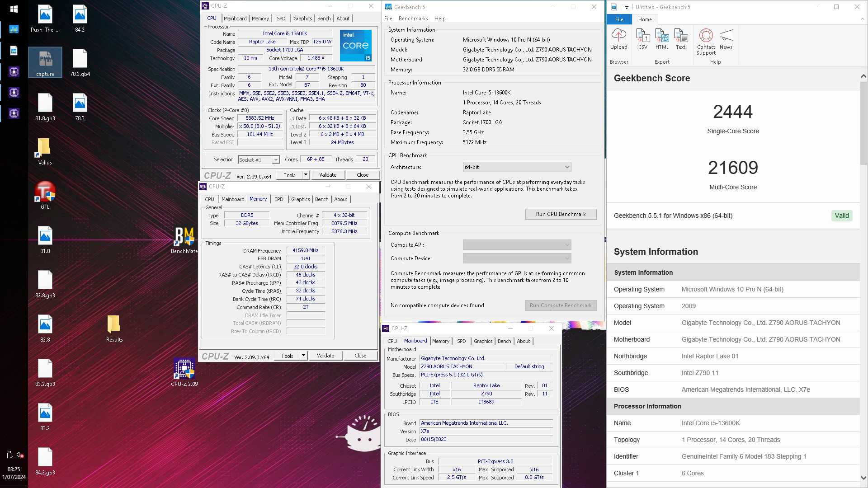Click Close button in CPU-Z Memory window
868x488 pixels.
(x=360, y=356)
